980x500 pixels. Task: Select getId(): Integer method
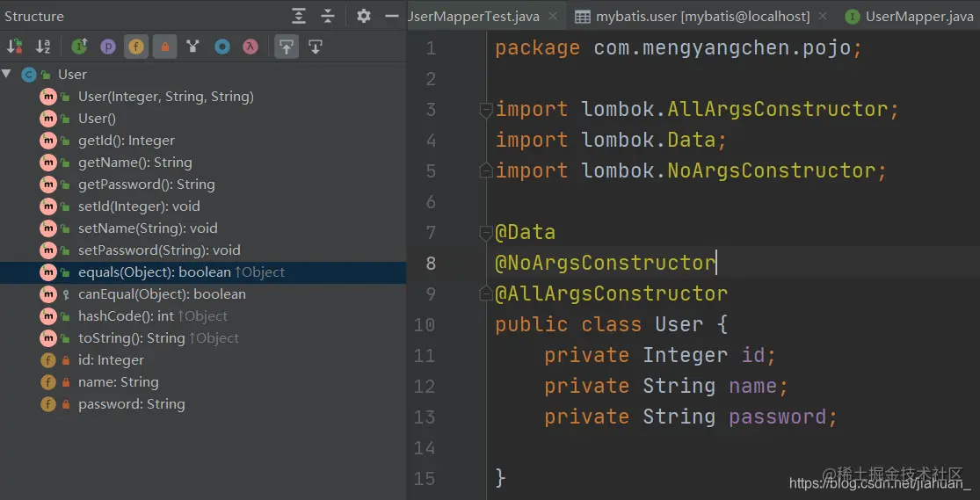[203, 140]
